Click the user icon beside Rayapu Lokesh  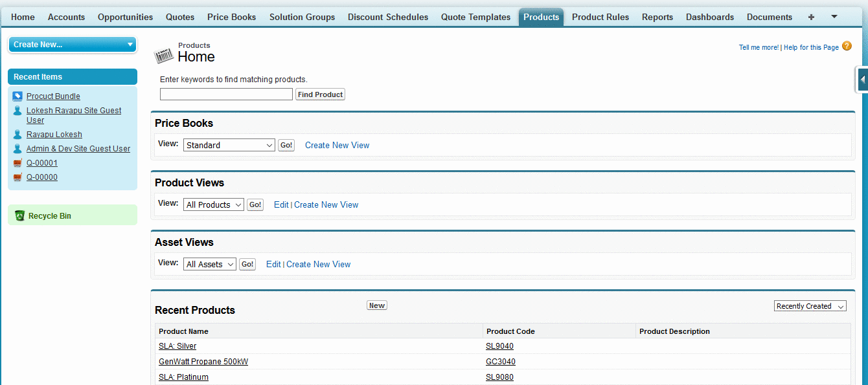point(17,135)
